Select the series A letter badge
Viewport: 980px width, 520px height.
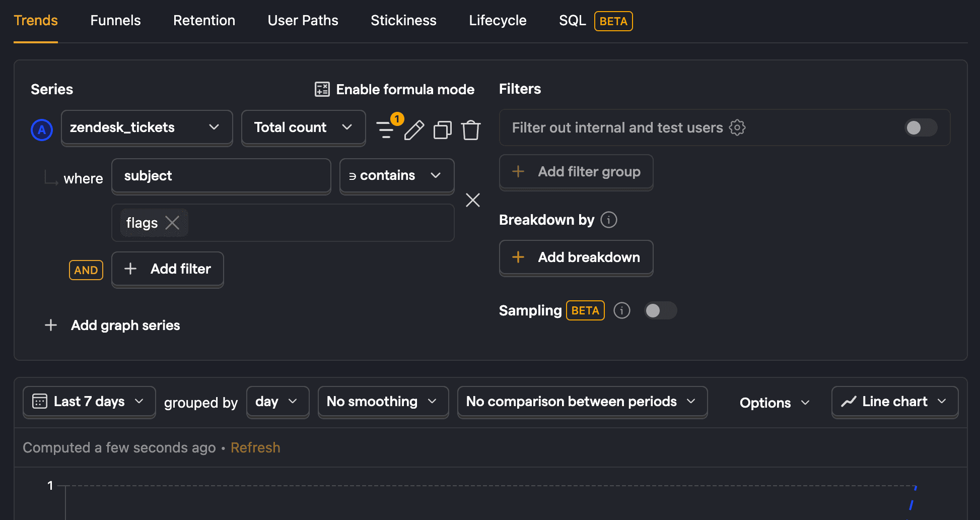pos(42,130)
